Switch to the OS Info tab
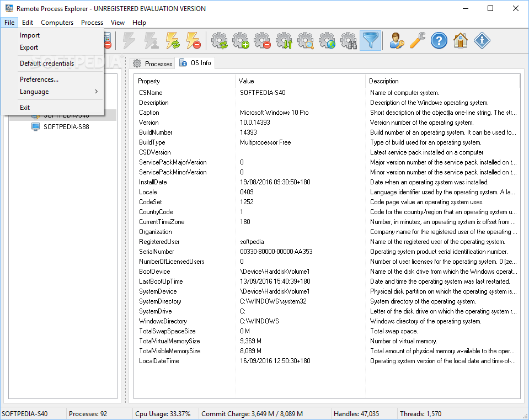The image size is (529, 420). tap(195, 63)
